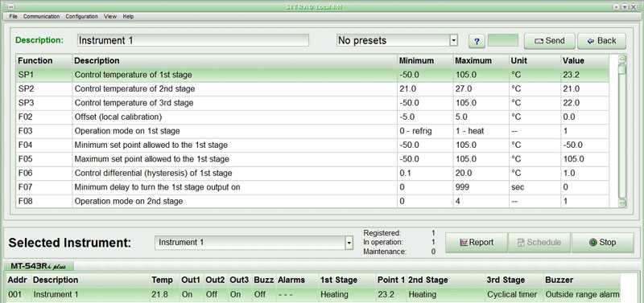Expand the Selected Instrument dropdown
Screen dimensions: 644x303
pos(349,243)
